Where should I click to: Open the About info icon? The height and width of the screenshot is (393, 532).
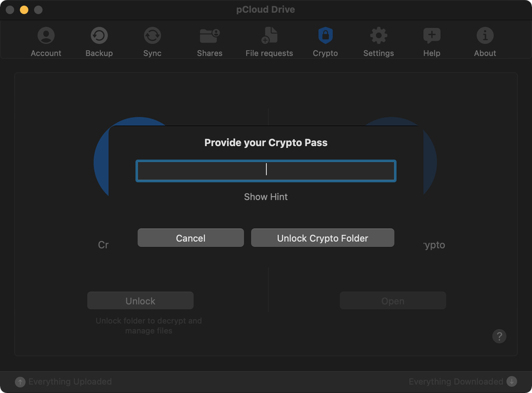click(484, 34)
